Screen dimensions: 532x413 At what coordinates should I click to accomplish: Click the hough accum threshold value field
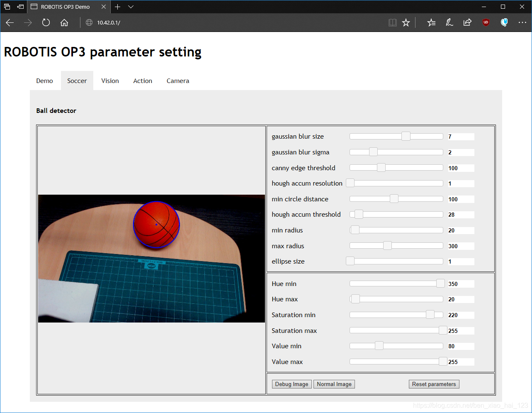(x=461, y=215)
